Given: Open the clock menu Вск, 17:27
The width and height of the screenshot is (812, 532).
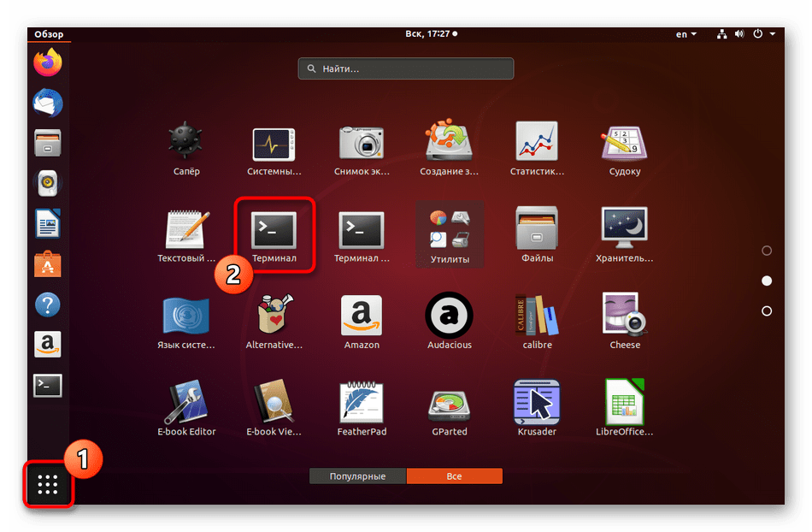Looking at the screenshot, I should [x=431, y=33].
